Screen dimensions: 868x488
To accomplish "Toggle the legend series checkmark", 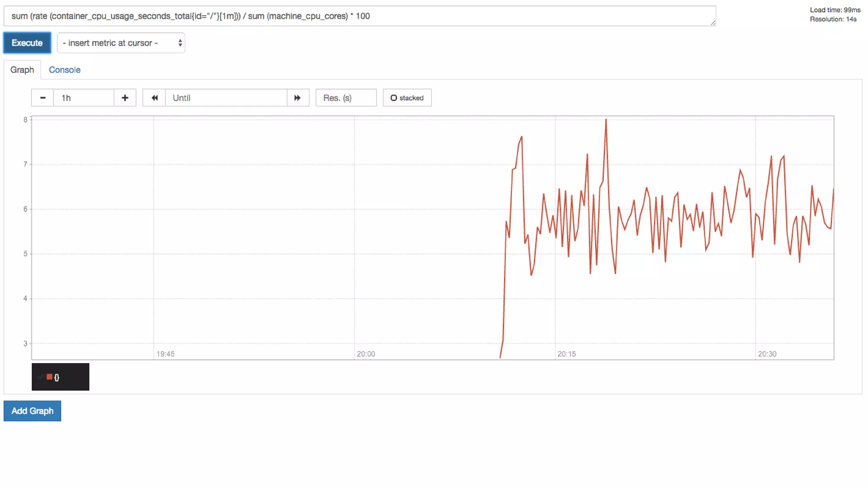I will (x=40, y=377).
